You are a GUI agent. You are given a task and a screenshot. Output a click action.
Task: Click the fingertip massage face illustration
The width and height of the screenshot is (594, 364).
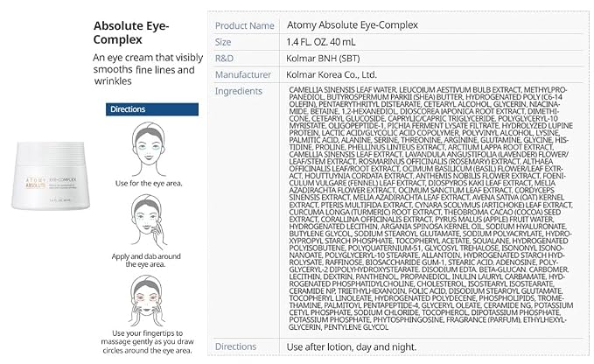[147, 300]
